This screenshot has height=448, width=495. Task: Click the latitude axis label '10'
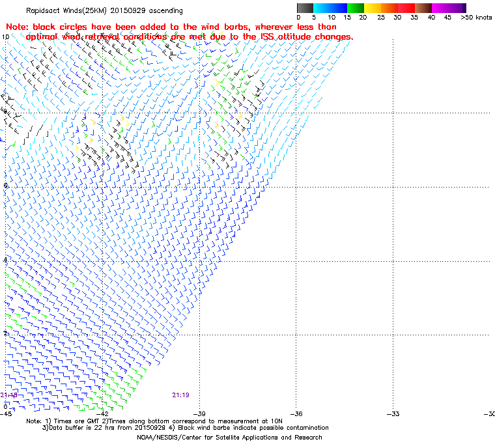(5, 37)
